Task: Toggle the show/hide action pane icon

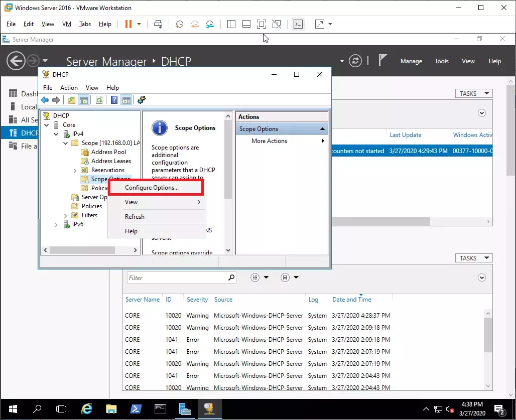Action: 126,100
